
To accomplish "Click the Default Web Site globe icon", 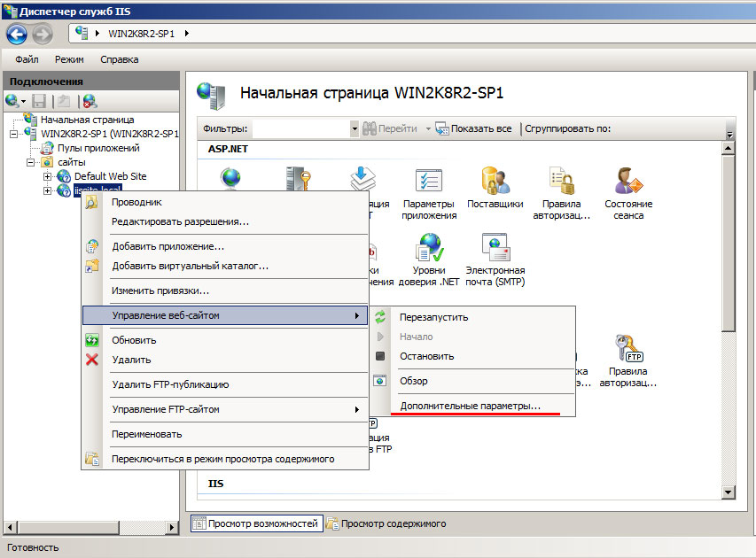I will click(64, 176).
